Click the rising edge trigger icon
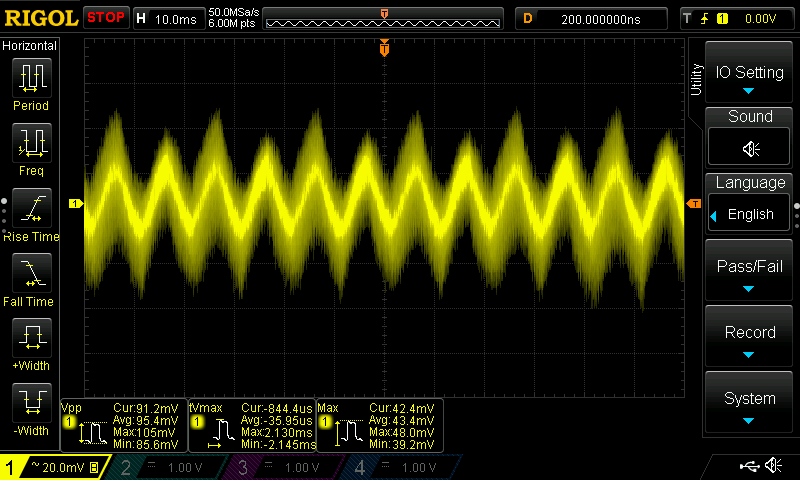 click(704, 19)
